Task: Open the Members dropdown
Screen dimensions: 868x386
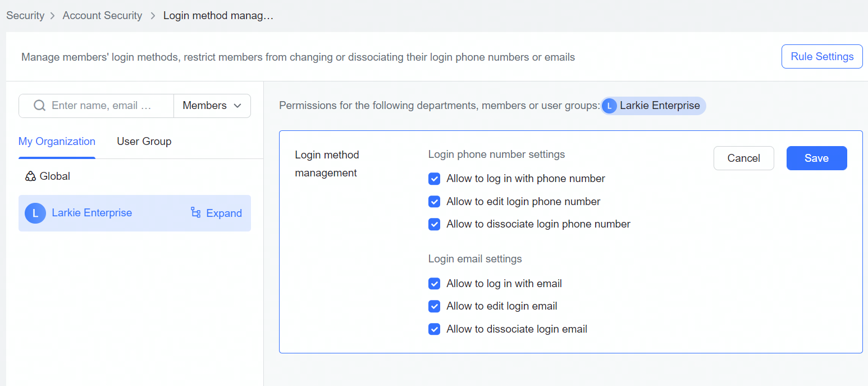Action: pos(212,106)
